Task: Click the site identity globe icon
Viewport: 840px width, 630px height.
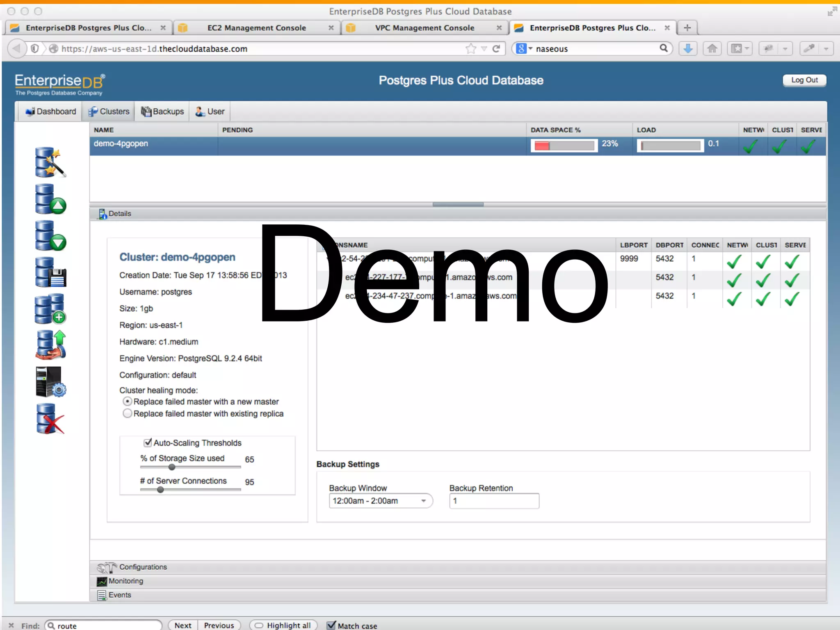Action: 53,49
